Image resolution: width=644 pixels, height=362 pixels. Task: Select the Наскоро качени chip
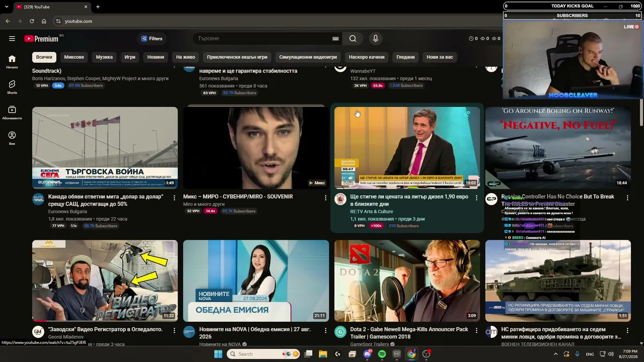(367, 57)
